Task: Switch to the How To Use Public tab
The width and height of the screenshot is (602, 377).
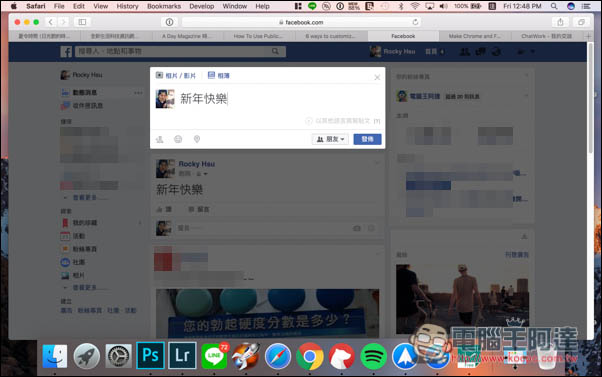Action: [x=260, y=36]
